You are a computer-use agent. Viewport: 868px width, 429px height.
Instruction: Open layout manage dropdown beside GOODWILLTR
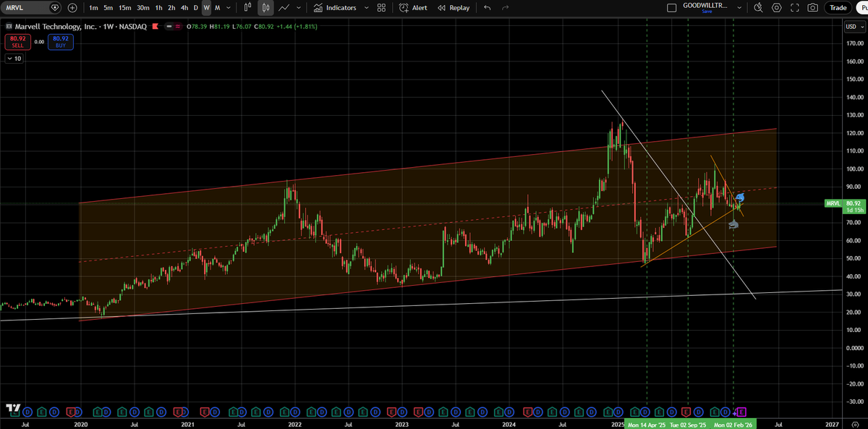pos(739,8)
